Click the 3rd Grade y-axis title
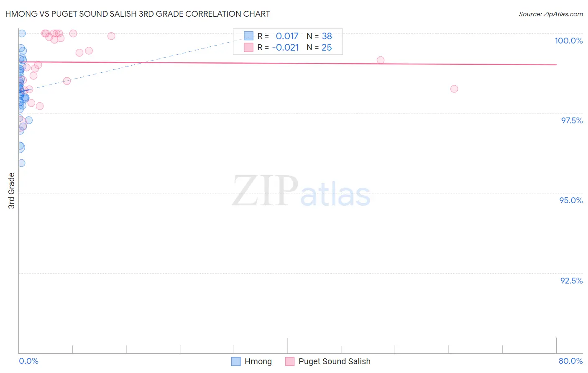This screenshot has height=373, width=588. point(12,190)
